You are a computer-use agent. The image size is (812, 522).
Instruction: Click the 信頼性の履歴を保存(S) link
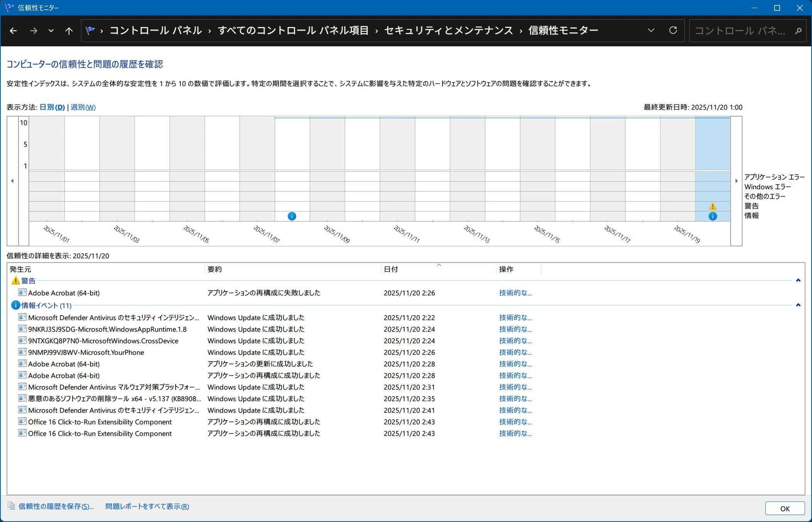tap(56, 506)
